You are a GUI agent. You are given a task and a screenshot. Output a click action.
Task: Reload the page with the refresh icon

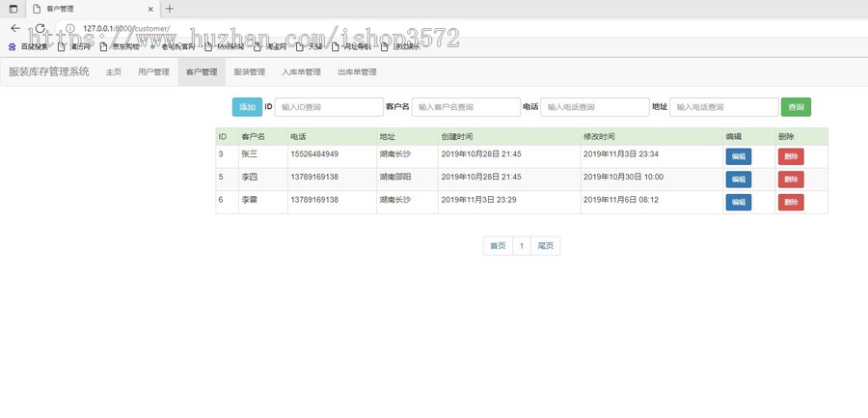pyautogui.click(x=40, y=28)
